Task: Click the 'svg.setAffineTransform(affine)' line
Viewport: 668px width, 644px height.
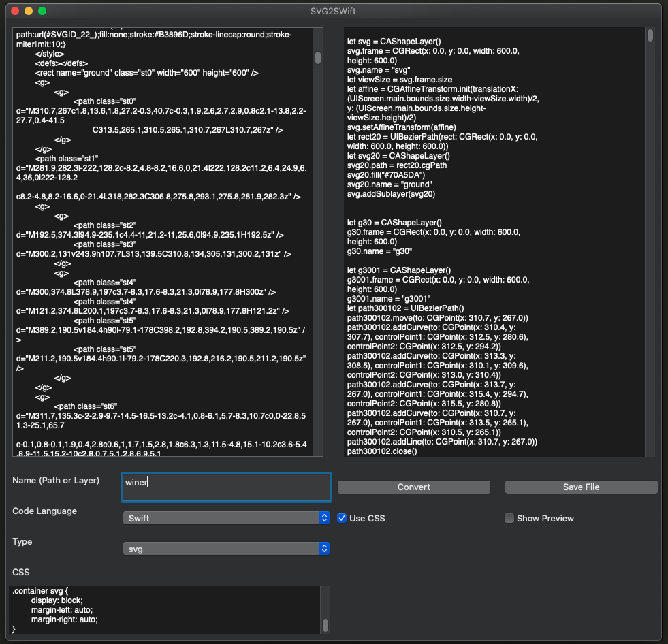Action: coord(402,127)
